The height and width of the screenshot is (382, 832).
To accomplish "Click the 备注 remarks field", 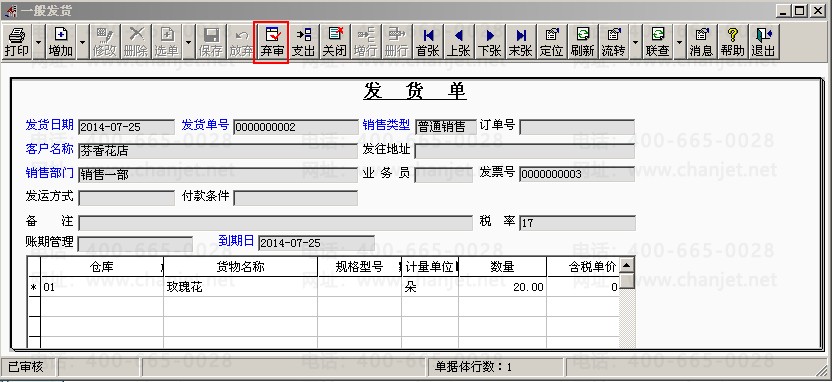I will 275,223.
